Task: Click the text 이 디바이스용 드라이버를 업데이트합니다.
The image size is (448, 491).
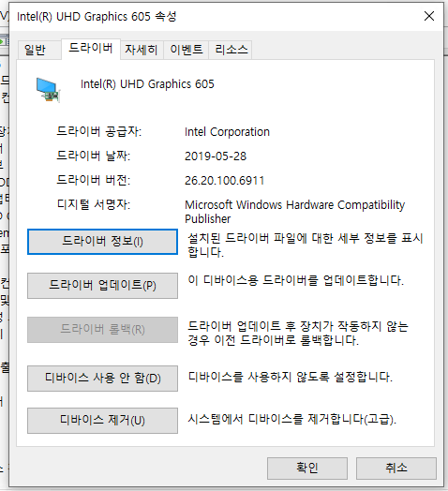Action: click(295, 280)
